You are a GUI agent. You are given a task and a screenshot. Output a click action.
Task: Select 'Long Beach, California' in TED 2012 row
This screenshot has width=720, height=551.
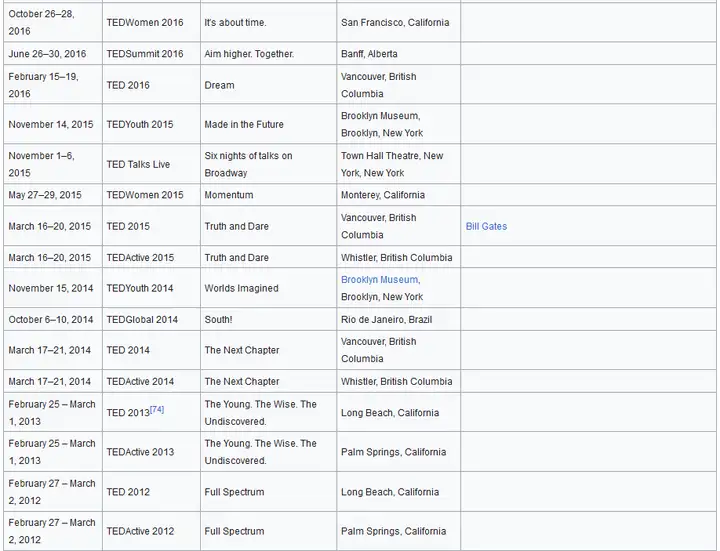pyautogui.click(x=390, y=492)
